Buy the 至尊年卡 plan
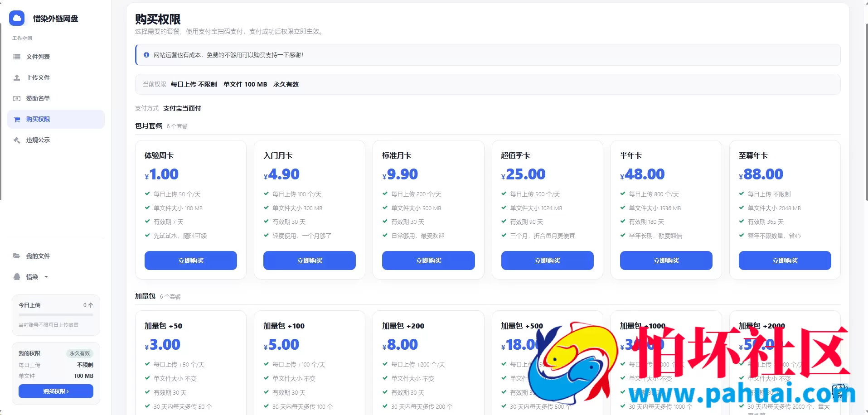868x415 pixels. click(785, 261)
